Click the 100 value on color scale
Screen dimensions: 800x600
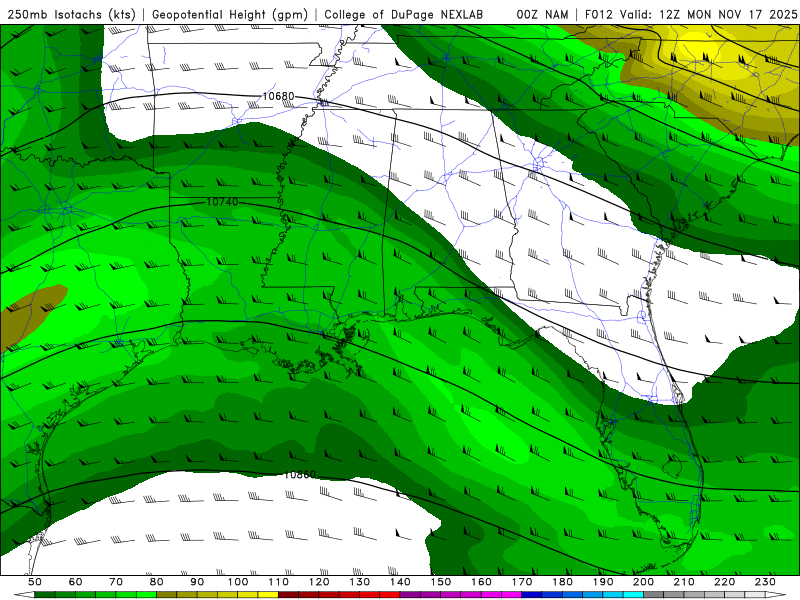(238, 582)
